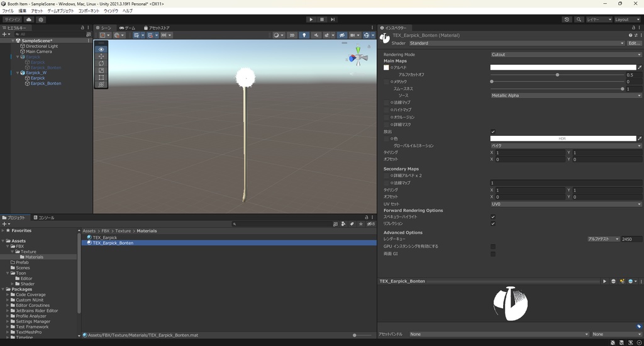Toggle 2D view mode in scene
Viewport: 644px width, 346px height.
pos(292,35)
